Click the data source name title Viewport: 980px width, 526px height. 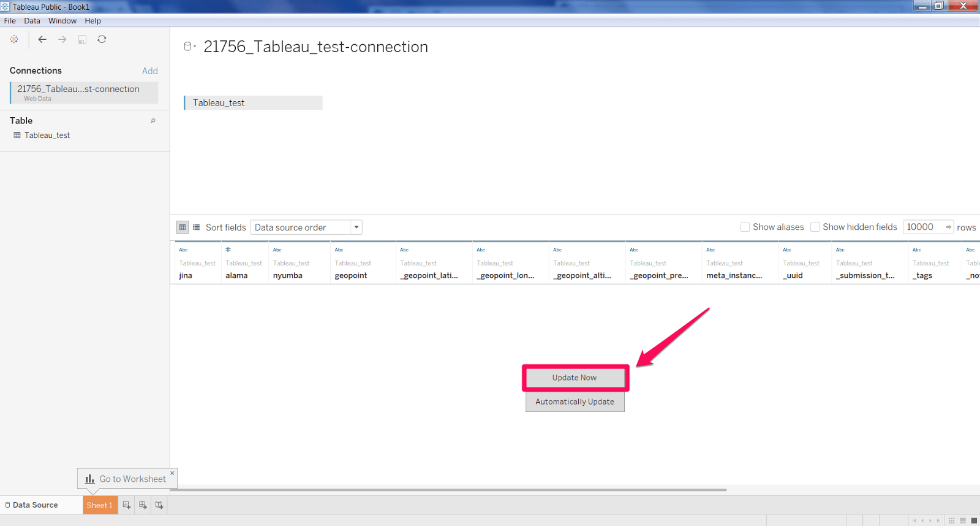click(315, 47)
